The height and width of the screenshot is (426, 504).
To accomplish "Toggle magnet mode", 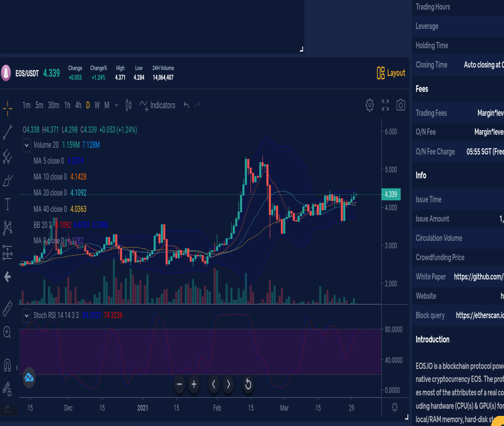I will tap(7, 365).
